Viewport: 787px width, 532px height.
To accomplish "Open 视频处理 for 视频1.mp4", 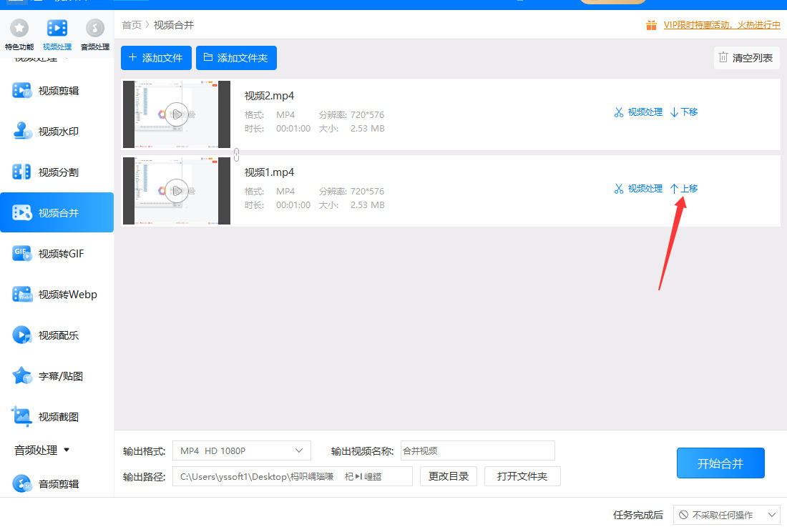I will (x=638, y=189).
